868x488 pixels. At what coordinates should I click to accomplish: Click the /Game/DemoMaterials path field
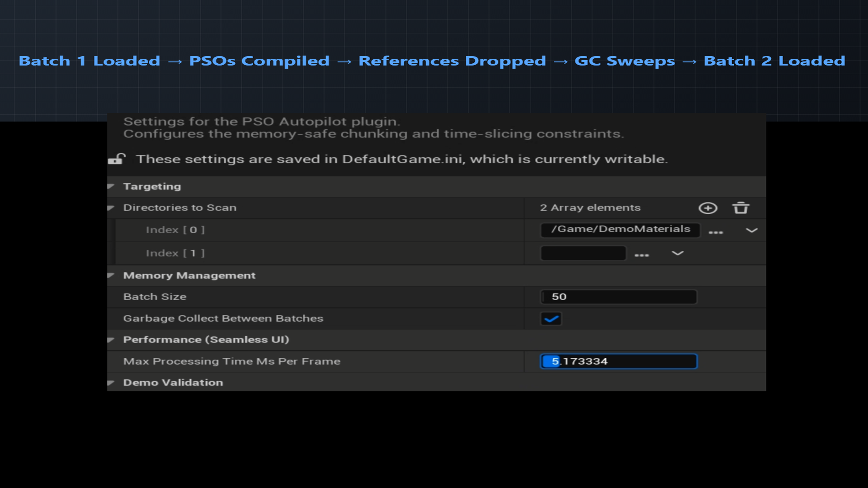[620, 230]
